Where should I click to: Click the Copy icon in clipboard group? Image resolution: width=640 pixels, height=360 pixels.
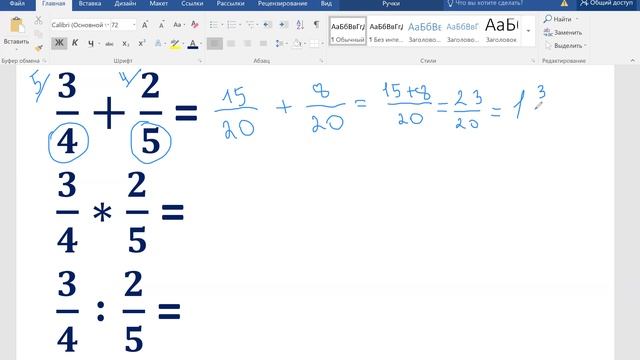38,34
